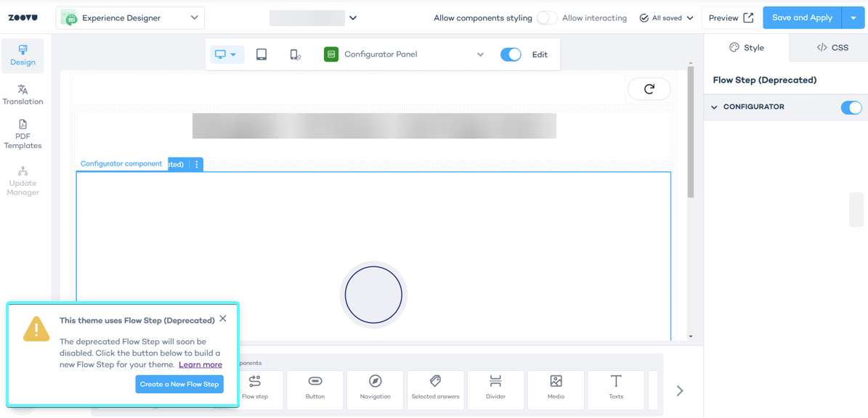Add the Media component
The width and height of the screenshot is (868, 418).
click(x=556, y=388)
